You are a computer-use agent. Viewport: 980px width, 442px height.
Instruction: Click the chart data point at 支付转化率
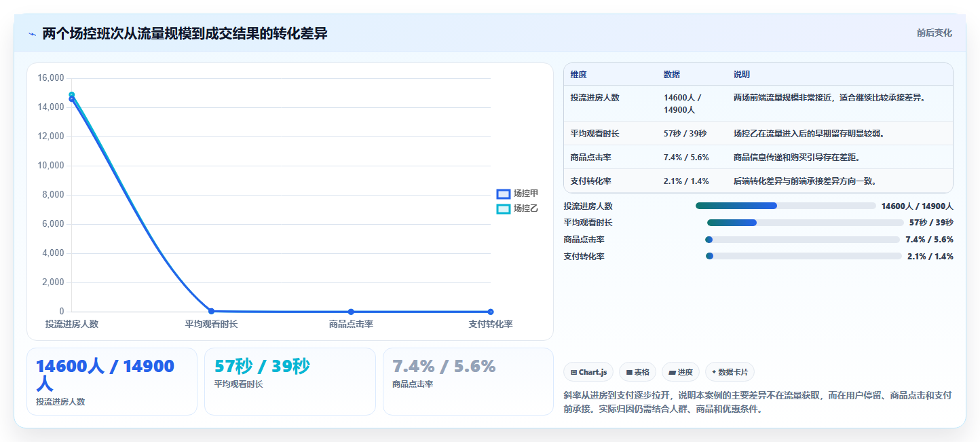pyautogui.click(x=491, y=312)
